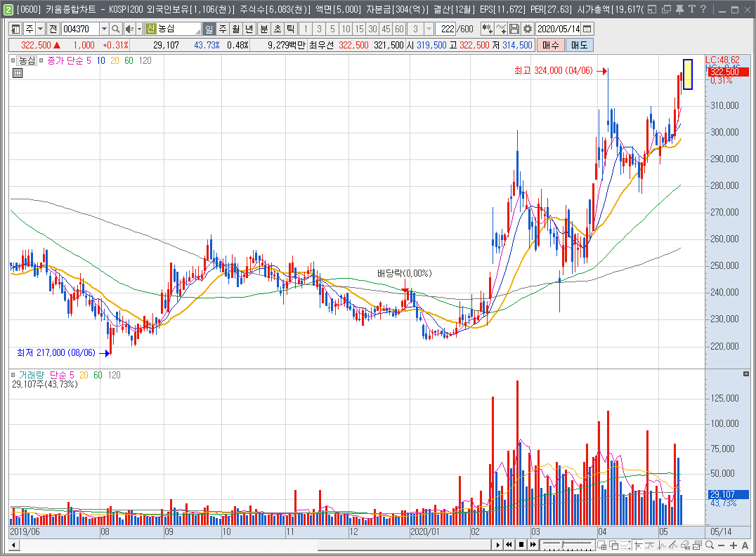Select the crosshair cursor tool icon
Viewport: 756px width, 556px height.
click(x=638, y=545)
